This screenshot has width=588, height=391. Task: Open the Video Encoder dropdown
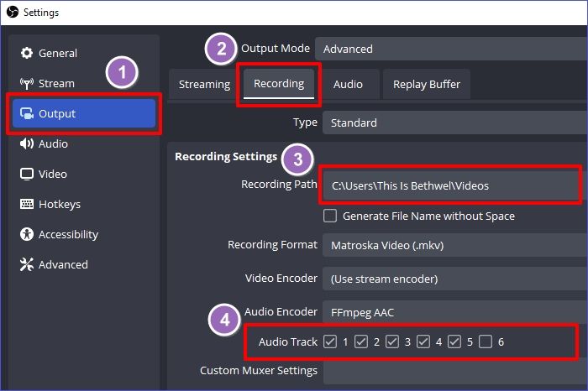[451, 279]
